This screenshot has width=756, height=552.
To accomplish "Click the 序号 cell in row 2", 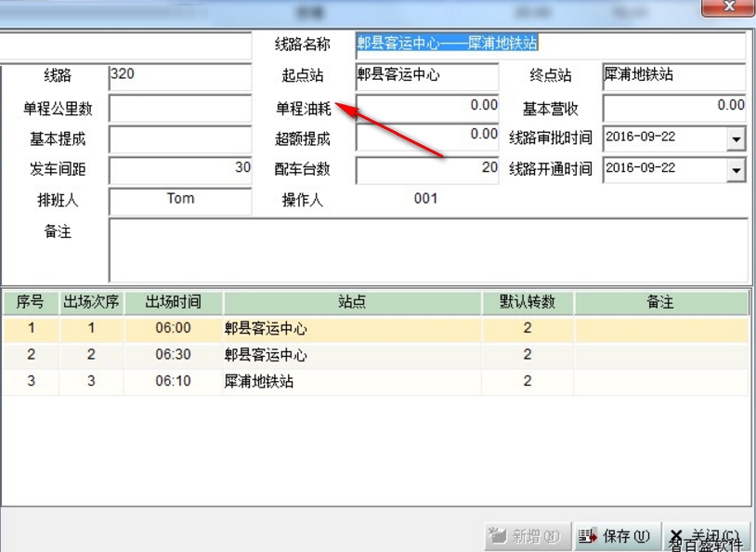I will (x=31, y=355).
